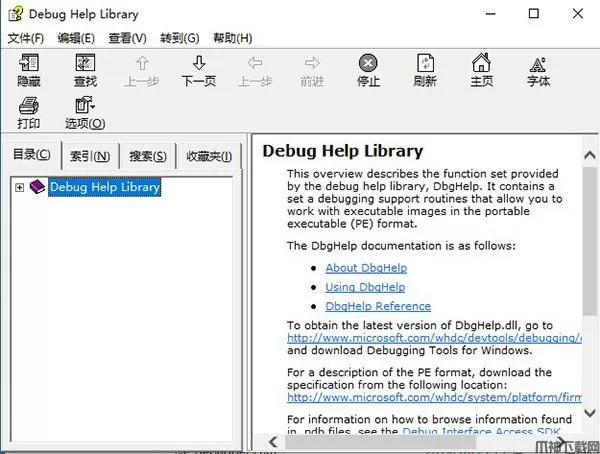Screen dimensions: 600x454
Task: Click the Debug Help Library page heading
Action: (342, 151)
